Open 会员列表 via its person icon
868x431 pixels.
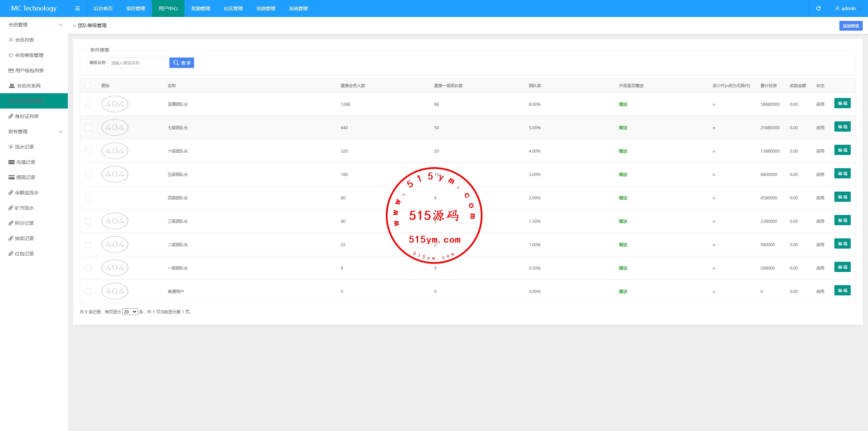click(11, 40)
